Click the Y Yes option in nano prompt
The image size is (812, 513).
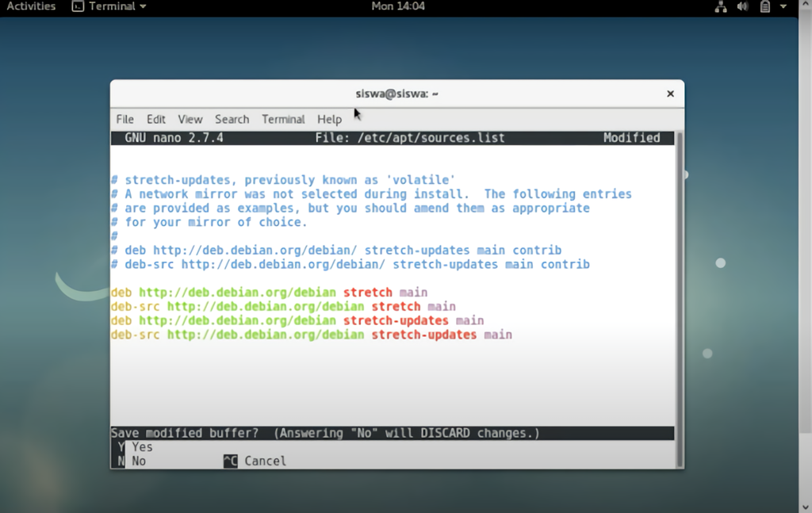(x=135, y=446)
